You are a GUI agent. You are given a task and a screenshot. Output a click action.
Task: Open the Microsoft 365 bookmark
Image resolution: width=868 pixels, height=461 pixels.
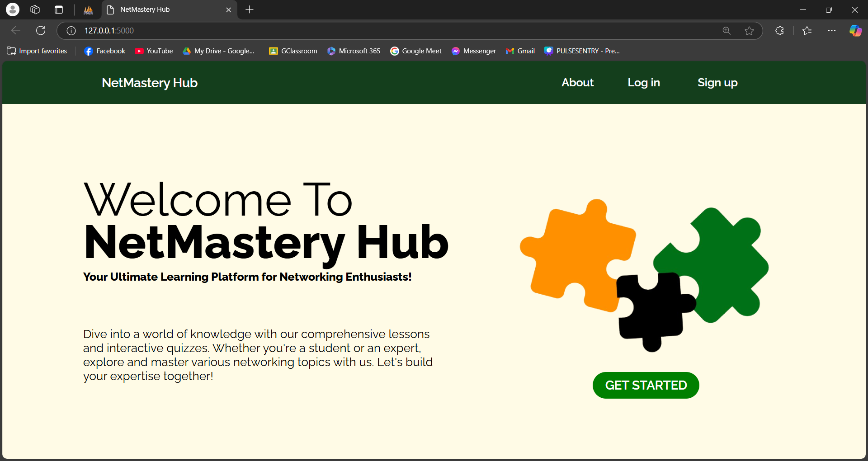[x=354, y=51]
